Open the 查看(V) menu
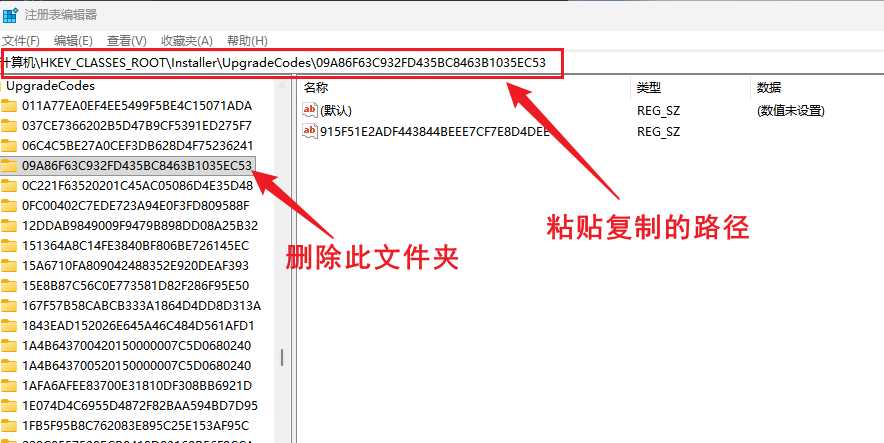 pyautogui.click(x=127, y=40)
